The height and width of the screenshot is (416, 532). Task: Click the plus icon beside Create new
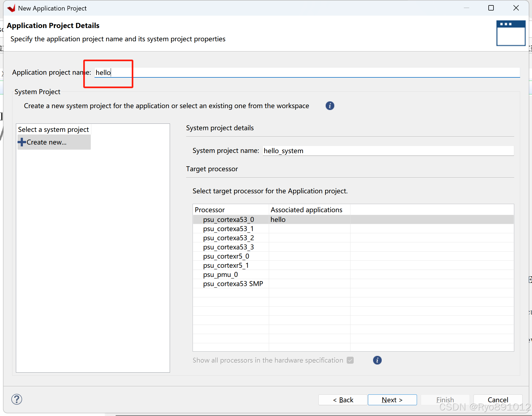tap(22, 142)
